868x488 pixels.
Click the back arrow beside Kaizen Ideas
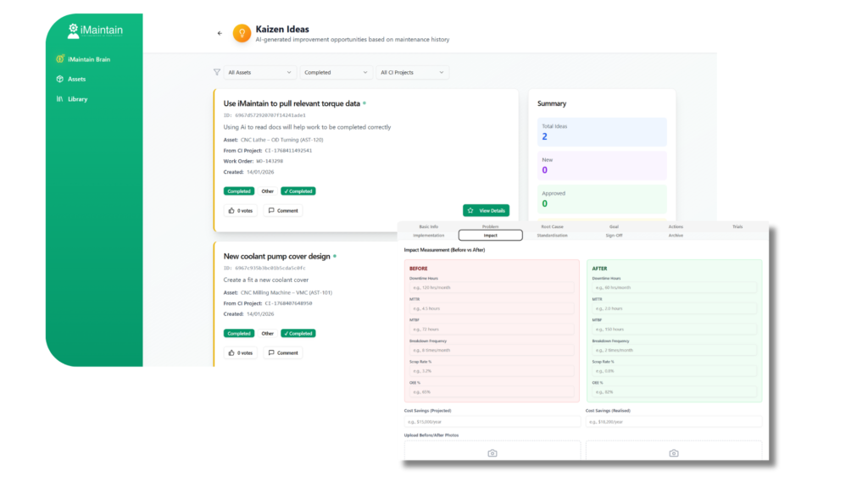[220, 33]
